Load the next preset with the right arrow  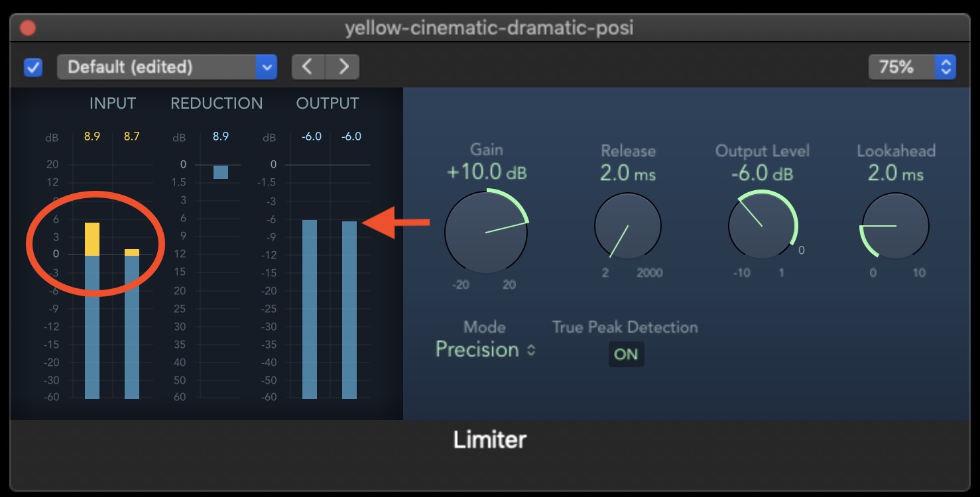(343, 66)
